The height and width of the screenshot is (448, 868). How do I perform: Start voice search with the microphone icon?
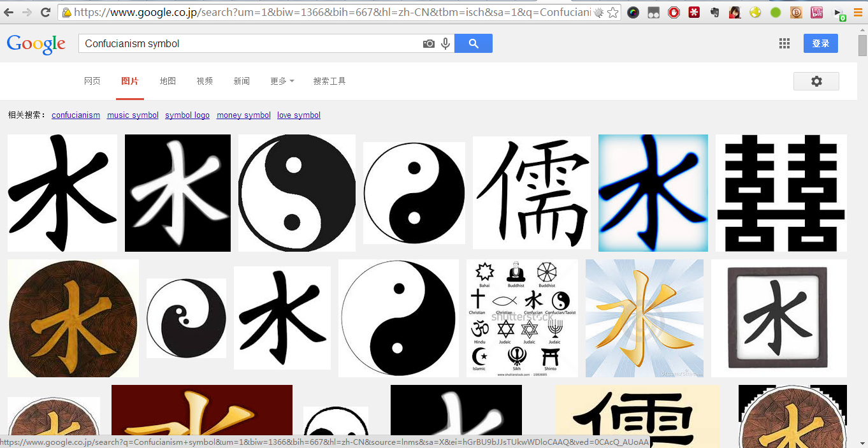click(445, 43)
